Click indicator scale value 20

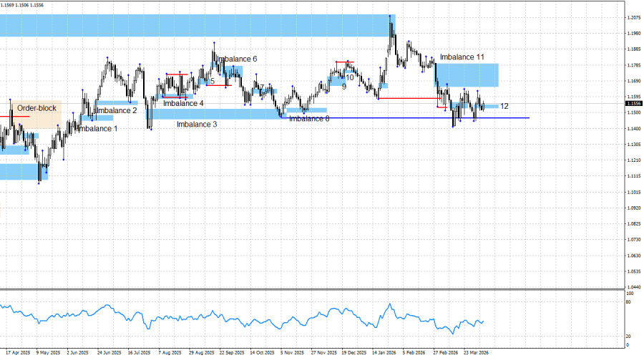(628, 337)
